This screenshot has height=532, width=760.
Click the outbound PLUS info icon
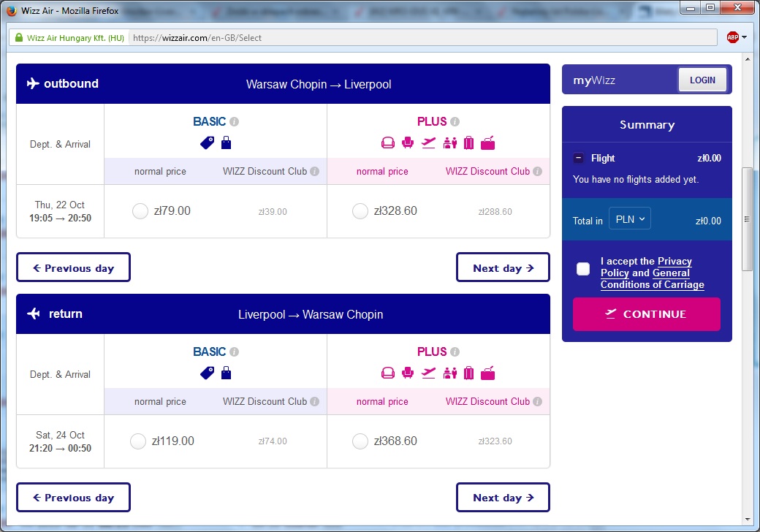(x=455, y=121)
